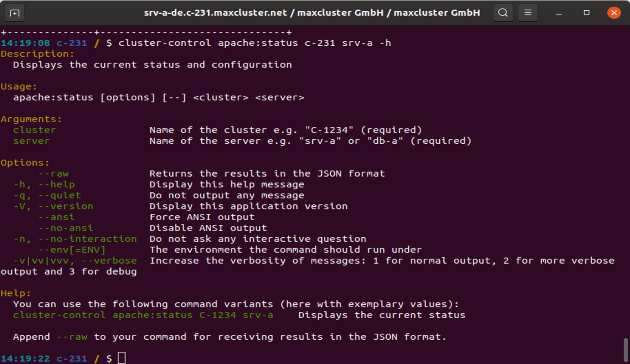Minimize the terminal window

pyautogui.click(x=559, y=13)
